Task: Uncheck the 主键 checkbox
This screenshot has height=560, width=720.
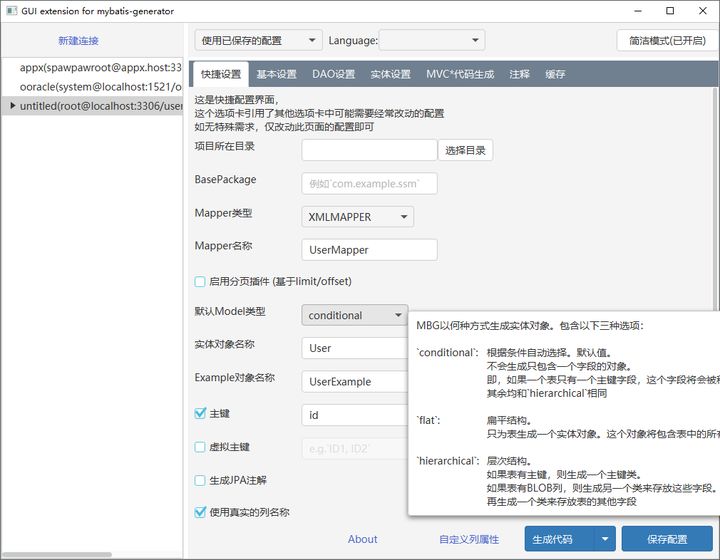Action: point(200,413)
